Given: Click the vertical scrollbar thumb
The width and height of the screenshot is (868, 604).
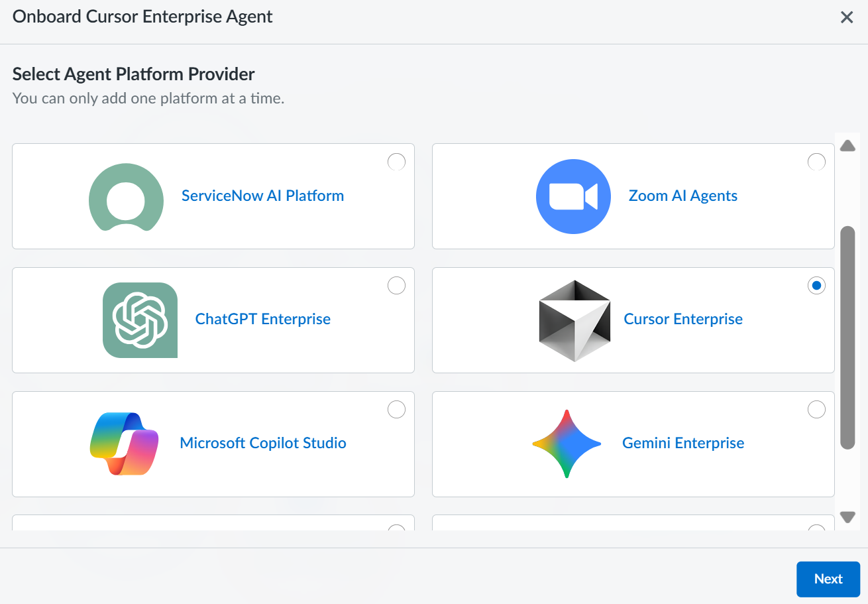Looking at the screenshot, I should [847, 337].
